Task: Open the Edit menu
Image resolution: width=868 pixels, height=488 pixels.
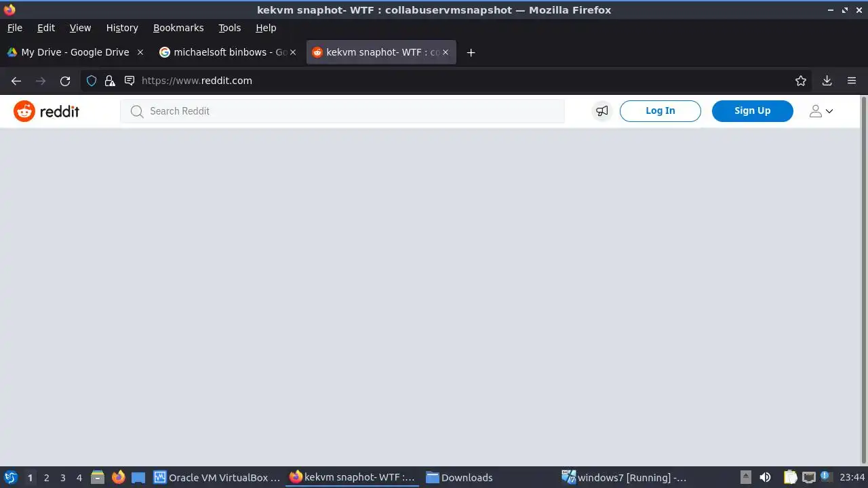Action: pos(46,28)
